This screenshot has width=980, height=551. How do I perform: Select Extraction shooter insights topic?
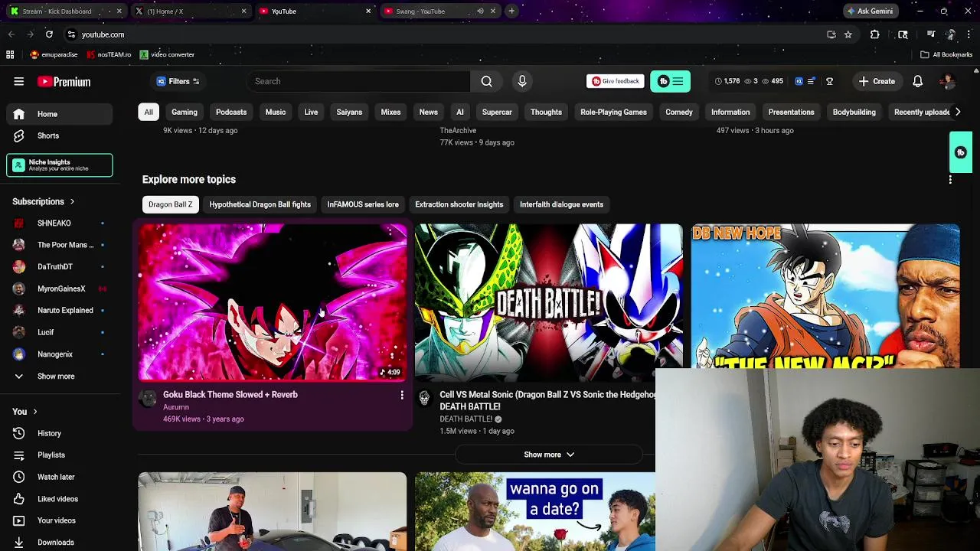pos(459,204)
